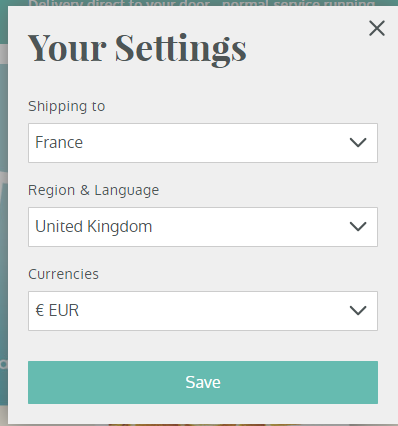Click the Shipping to label
Screen dimensions: 398x426
click(67, 107)
